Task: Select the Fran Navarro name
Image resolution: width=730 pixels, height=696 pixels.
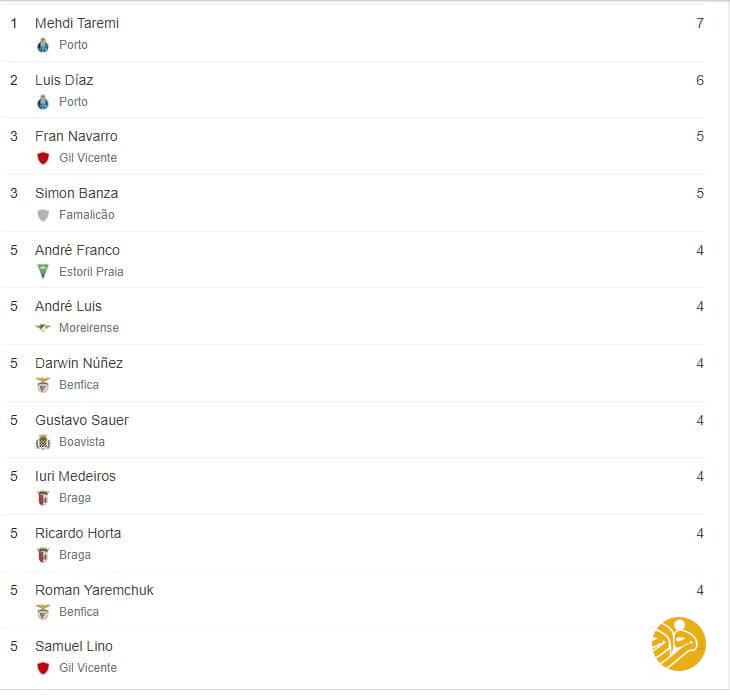Action: click(76, 136)
